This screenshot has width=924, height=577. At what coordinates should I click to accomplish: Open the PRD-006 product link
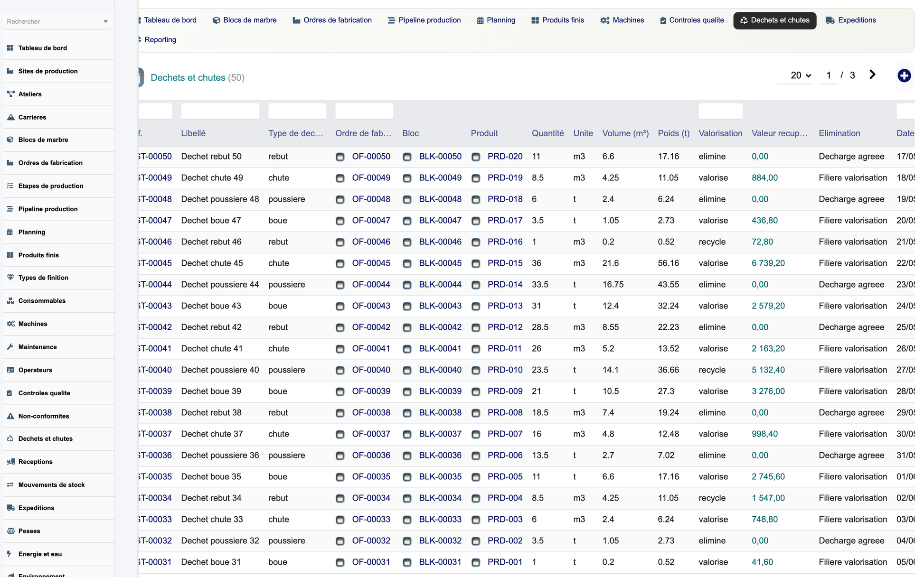pyautogui.click(x=505, y=456)
